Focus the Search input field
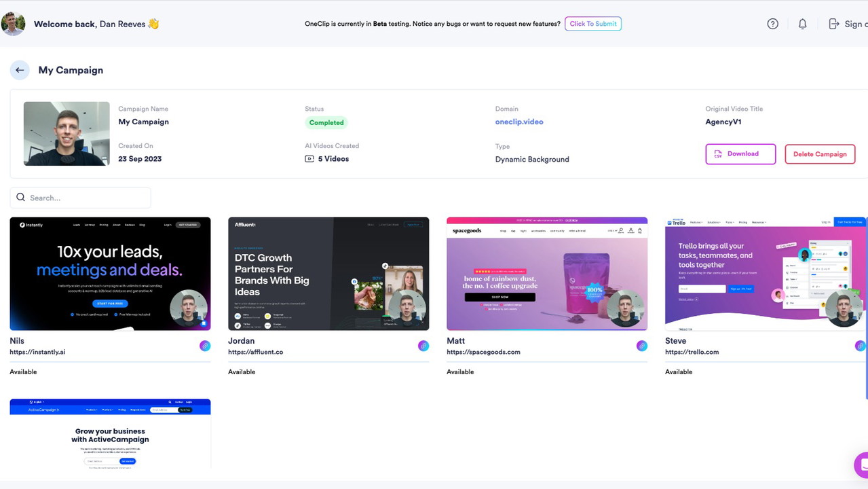 [x=80, y=198]
